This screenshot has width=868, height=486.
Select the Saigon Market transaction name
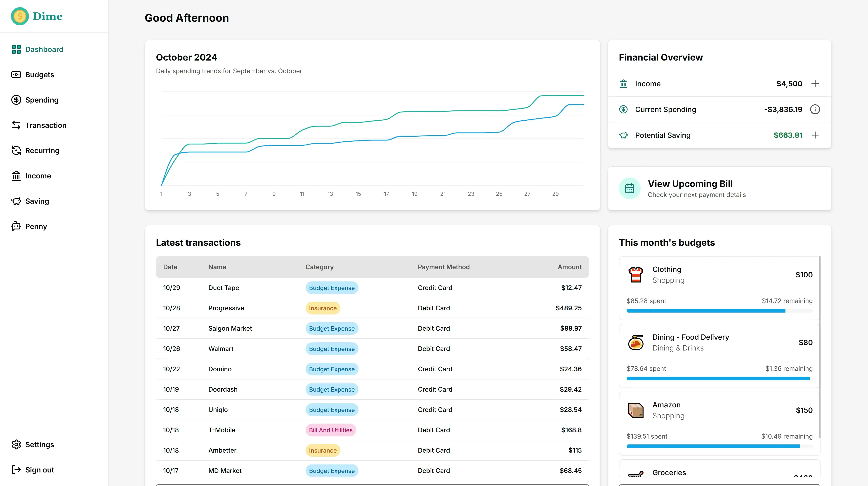(230, 329)
